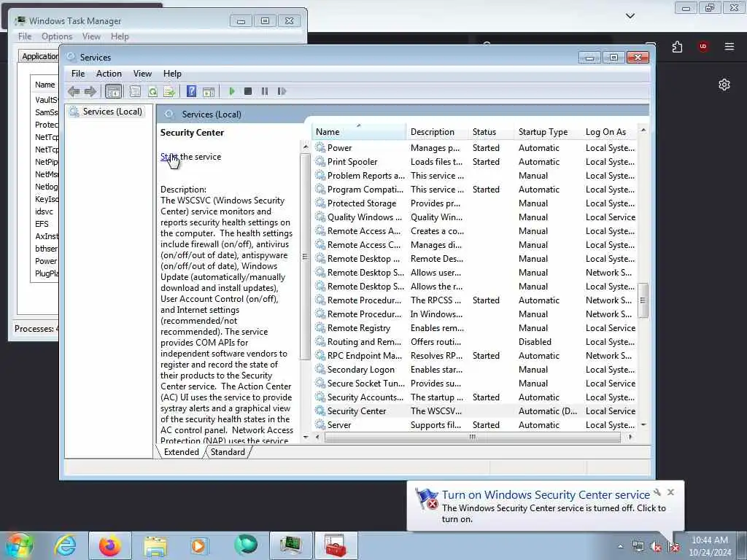Launch Internet Explorer from the taskbar
This screenshot has width=747, height=560.
click(65, 545)
